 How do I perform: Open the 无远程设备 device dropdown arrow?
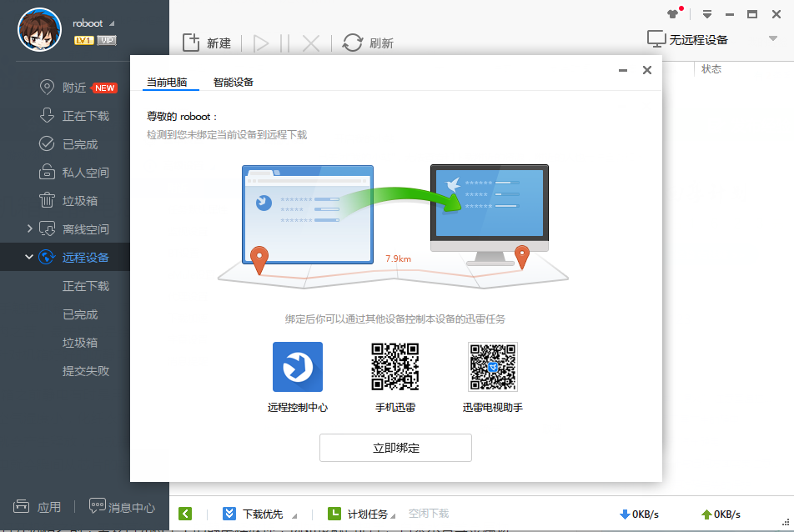click(772, 38)
